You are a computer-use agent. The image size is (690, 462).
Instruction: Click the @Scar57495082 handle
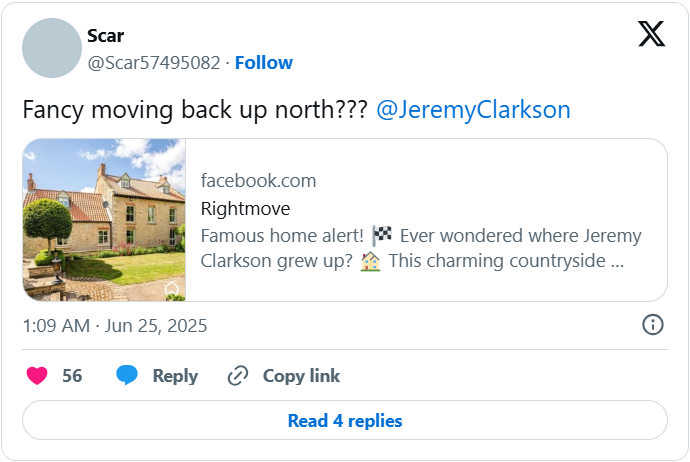click(x=154, y=62)
